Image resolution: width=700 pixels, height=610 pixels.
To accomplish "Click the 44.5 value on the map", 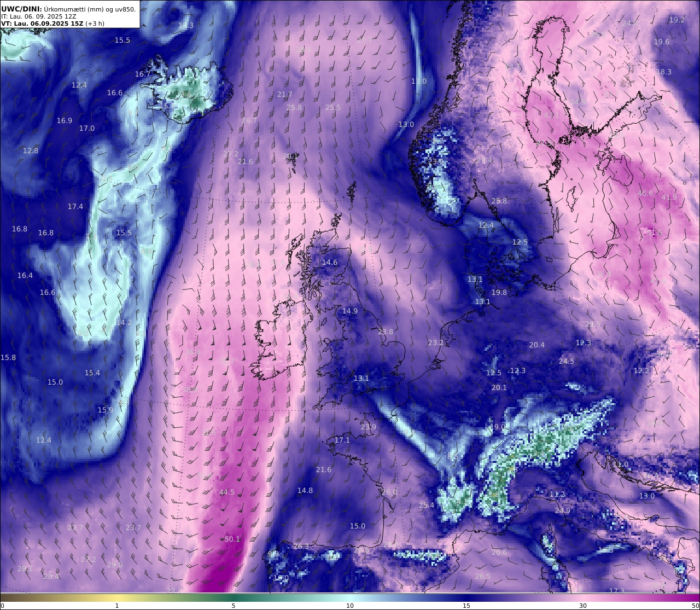I will (x=227, y=492).
